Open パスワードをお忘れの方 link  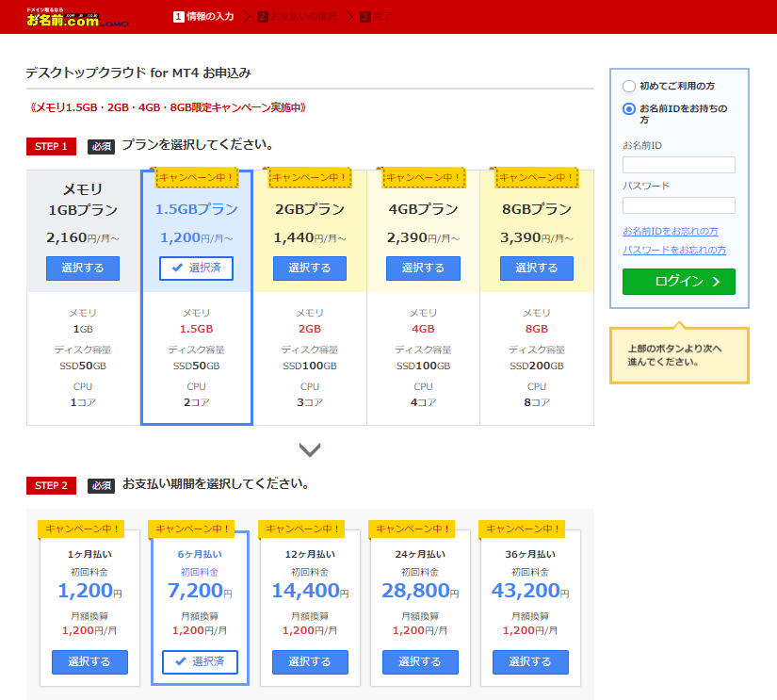tap(674, 250)
